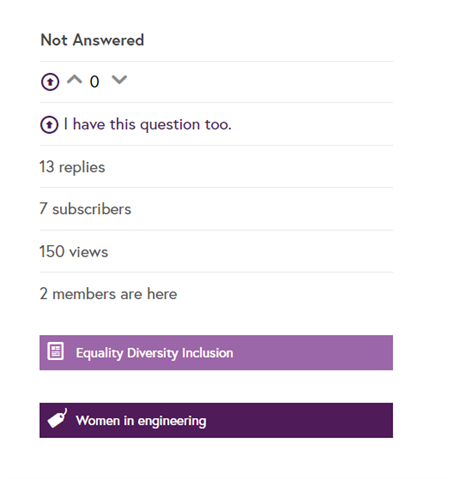Screen dimensions: 453x479
Task: Click circled arrow icon before 'I have this question too'
Action: [49, 125]
